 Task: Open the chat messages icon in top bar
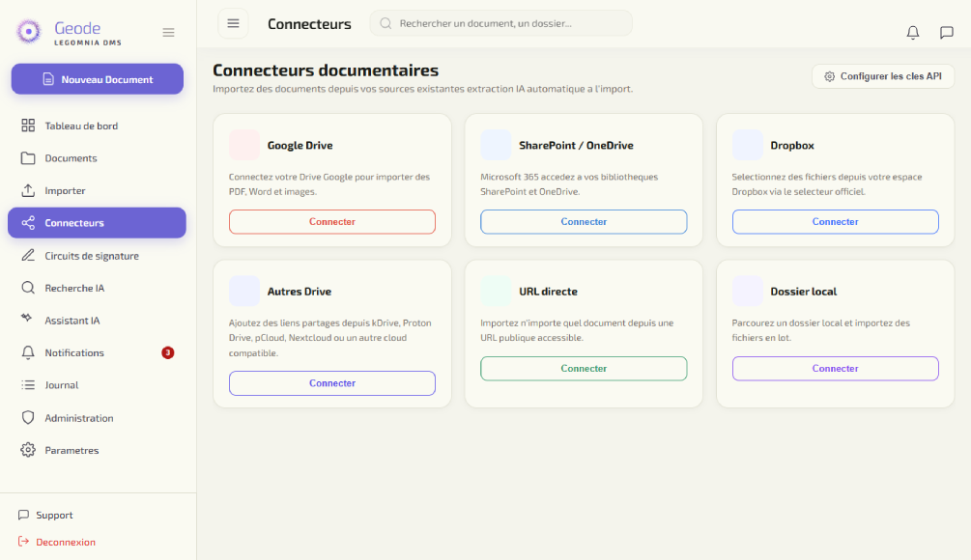[x=946, y=32]
